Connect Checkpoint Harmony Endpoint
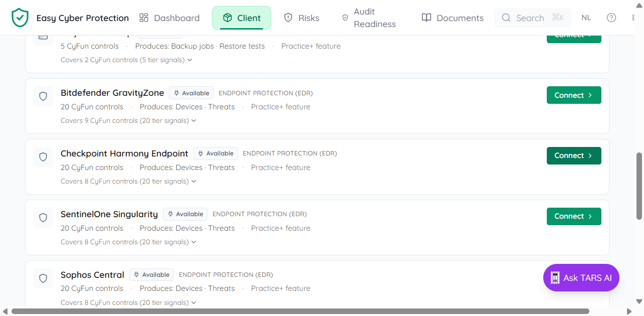Screen dimensions: 644x316 coord(574,155)
